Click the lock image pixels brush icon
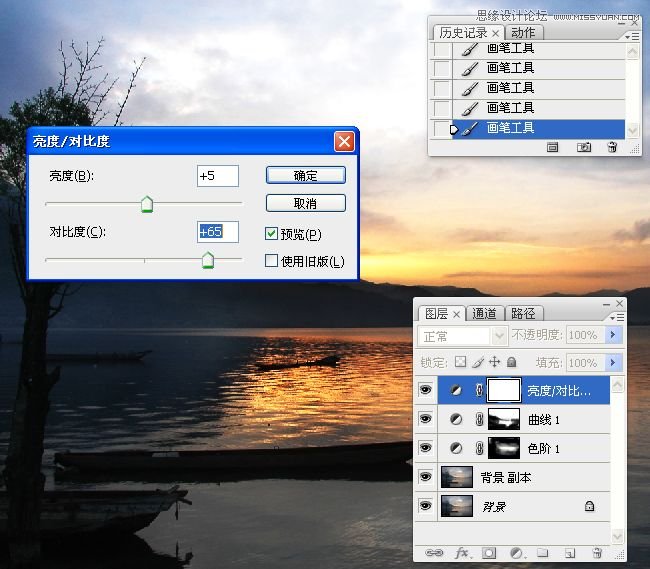The height and width of the screenshot is (569, 650). 478,363
